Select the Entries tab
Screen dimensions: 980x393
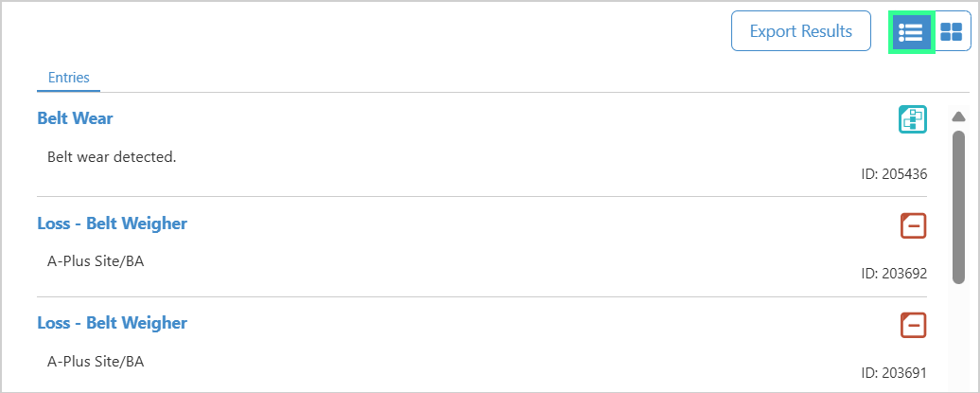(x=68, y=78)
